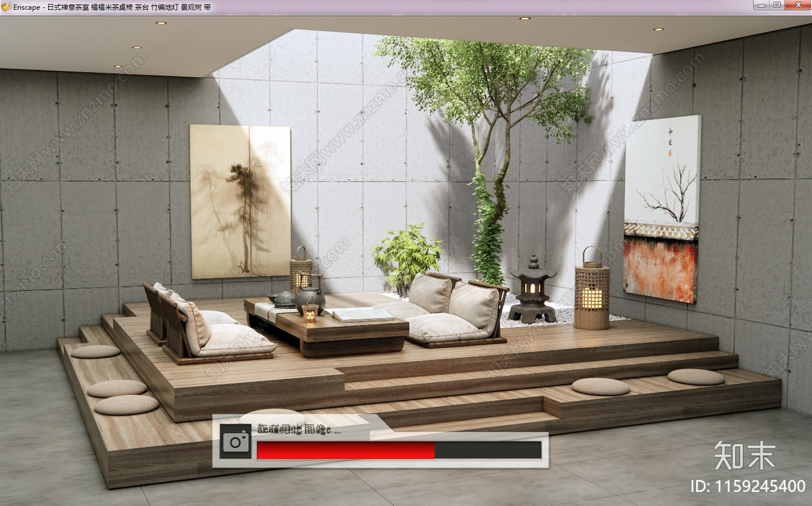Minimize the Enscape window
The height and width of the screenshot is (506, 812).
761,5
